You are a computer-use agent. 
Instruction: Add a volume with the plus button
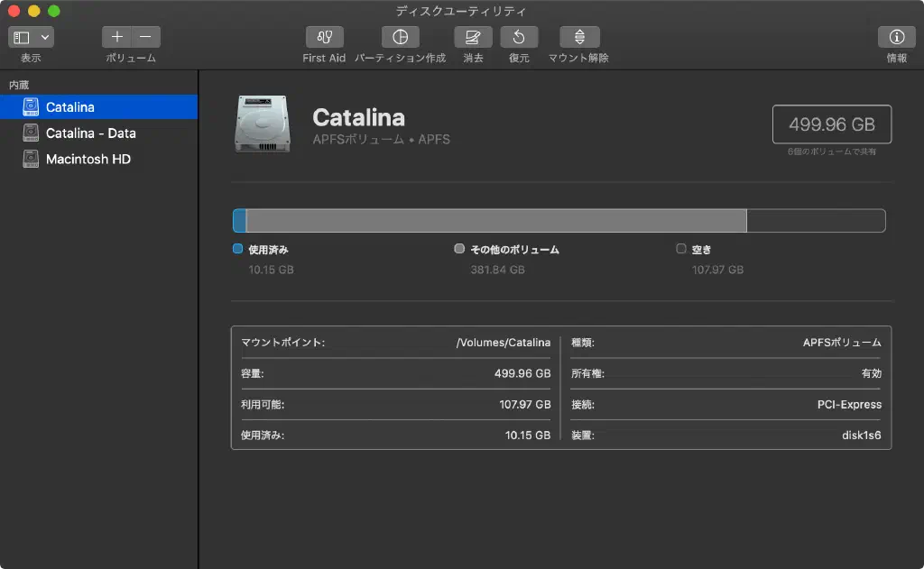coord(117,37)
